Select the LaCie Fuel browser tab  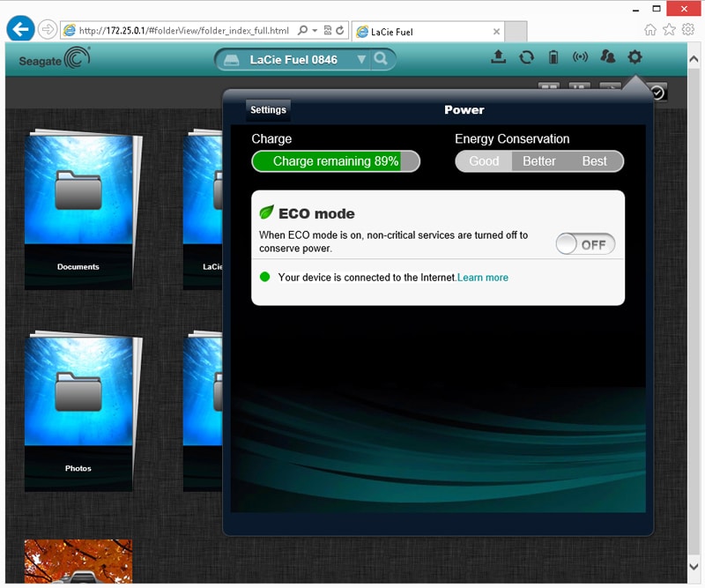427,32
